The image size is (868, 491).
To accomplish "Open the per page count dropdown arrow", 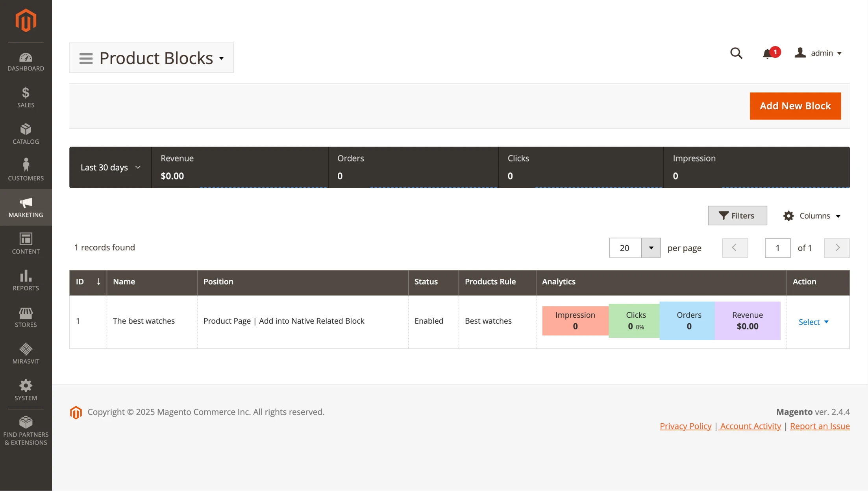I will (651, 248).
